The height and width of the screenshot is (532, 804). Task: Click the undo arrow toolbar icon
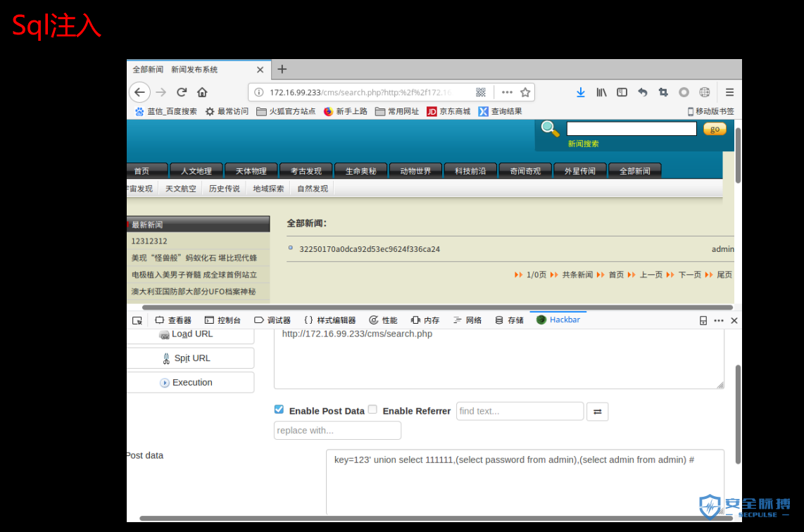(x=643, y=92)
